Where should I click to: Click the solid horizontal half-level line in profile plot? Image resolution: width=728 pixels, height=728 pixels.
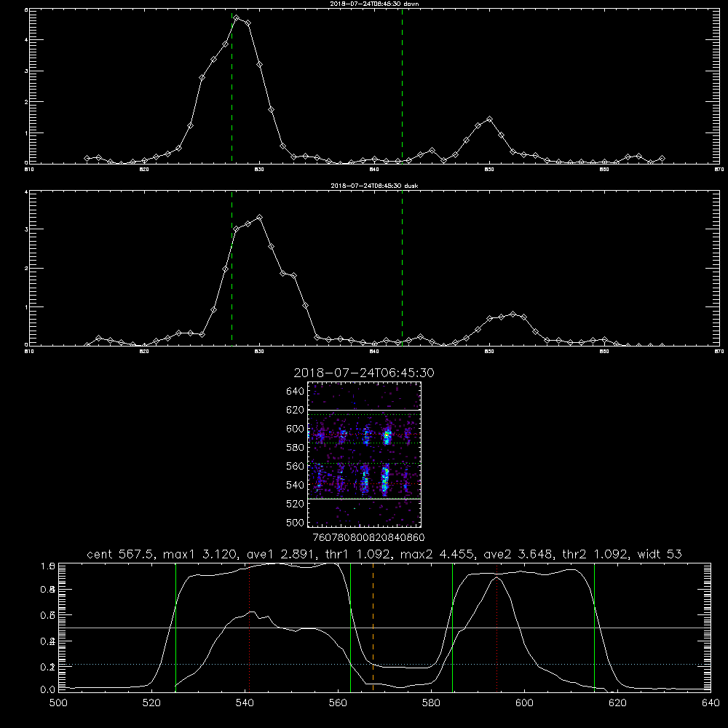point(384,628)
